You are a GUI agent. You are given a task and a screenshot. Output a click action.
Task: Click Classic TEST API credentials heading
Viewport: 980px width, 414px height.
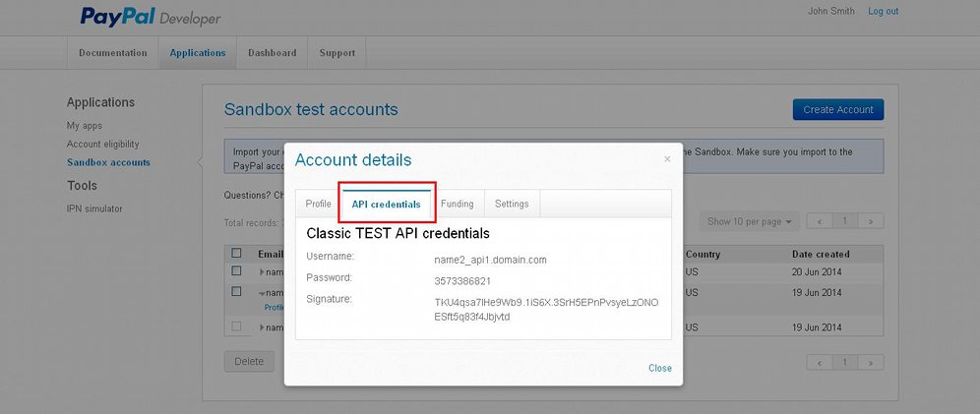398,233
